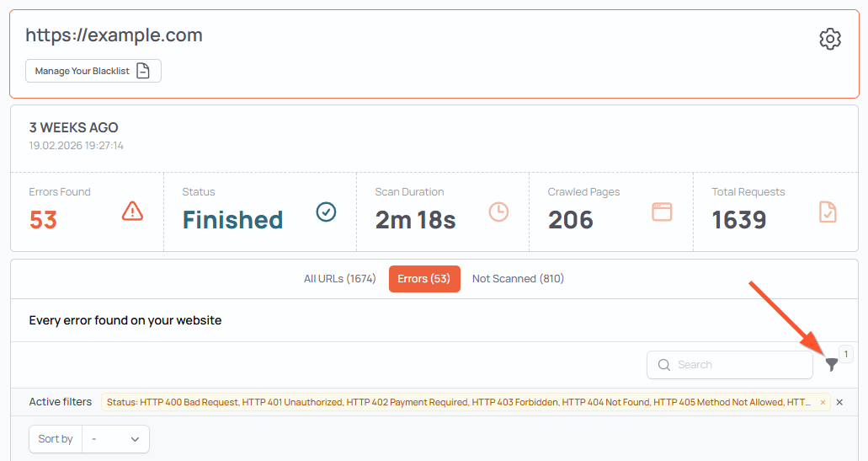Select the Errors (53) tab
The height and width of the screenshot is (461, 868).
424,279
